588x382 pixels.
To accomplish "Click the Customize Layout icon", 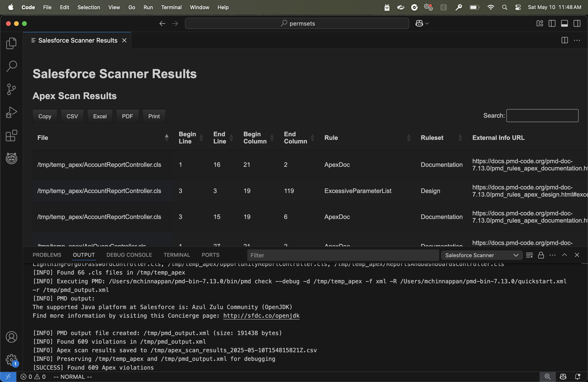I will click(540, 23).
